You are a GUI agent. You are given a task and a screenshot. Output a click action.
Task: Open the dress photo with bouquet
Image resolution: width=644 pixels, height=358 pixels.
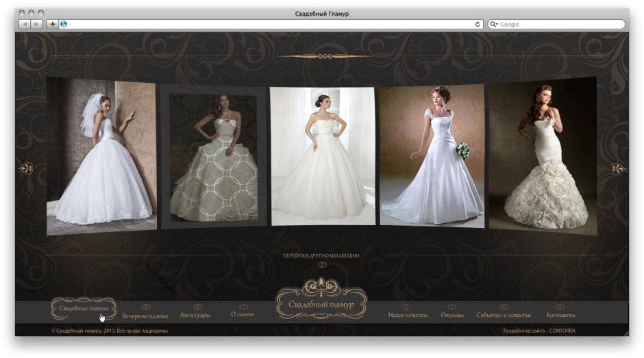[432, 156]
